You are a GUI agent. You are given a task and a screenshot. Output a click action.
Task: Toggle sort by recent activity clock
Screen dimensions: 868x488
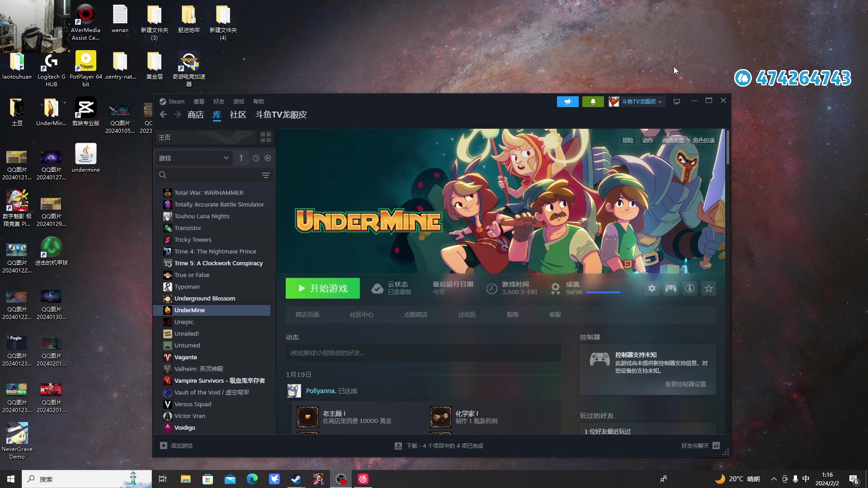(x=256, y=158)
